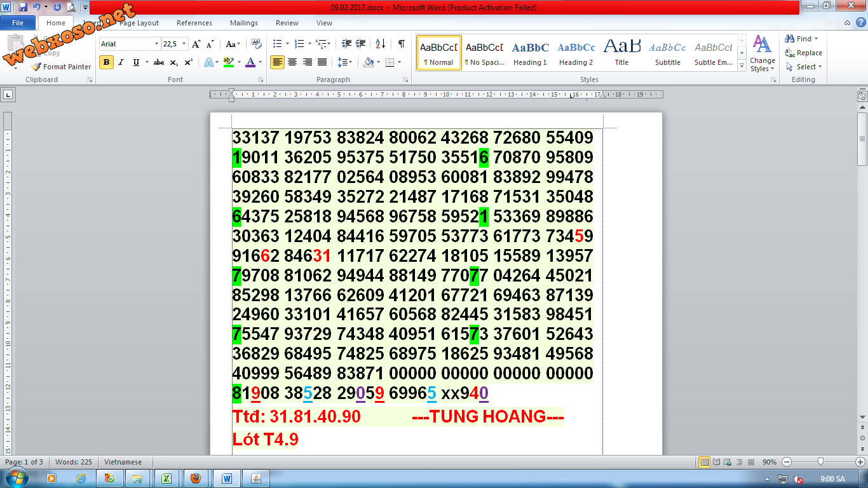This screenshot has width=868, height=488.
Task: Click Replace in Editing group
Action: pos(803,53)
